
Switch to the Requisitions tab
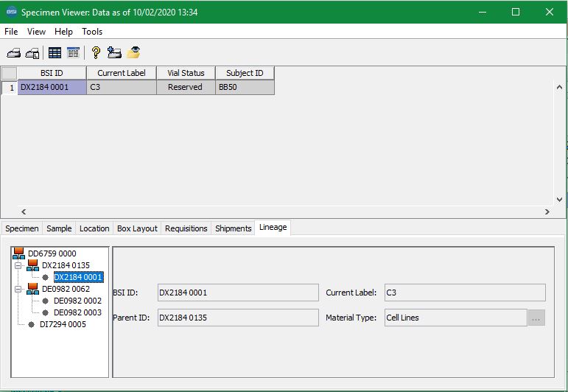pyautogui.click(x=186, y=228)
